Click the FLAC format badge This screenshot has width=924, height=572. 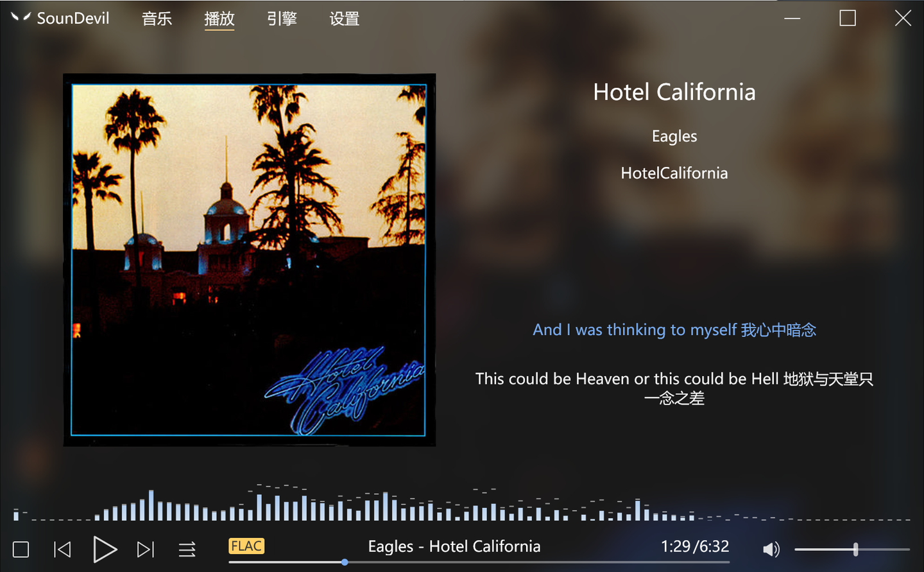tap(246, 546)
